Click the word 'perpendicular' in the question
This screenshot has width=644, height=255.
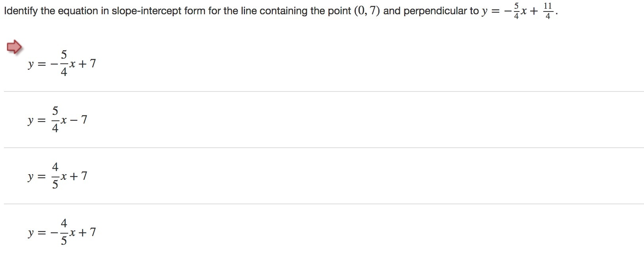click(x=435, y=11)
